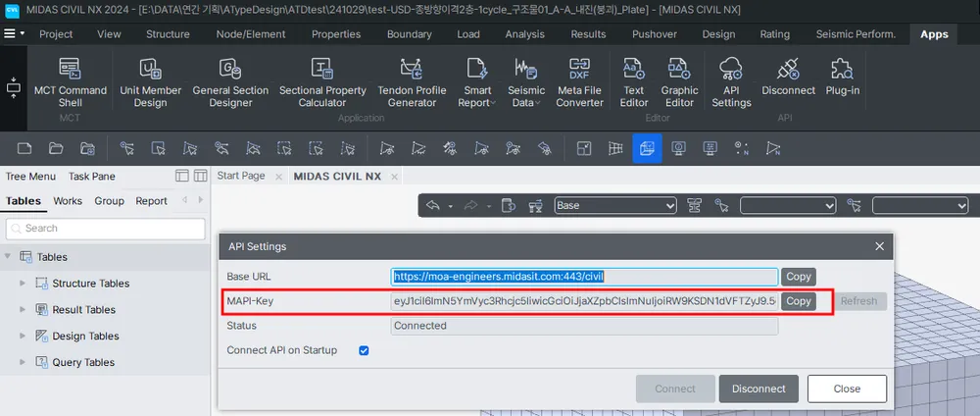Viewport: 980px width, 416px height.
Task: Open the Smart Report dropdown
Action: pos(477,82)
